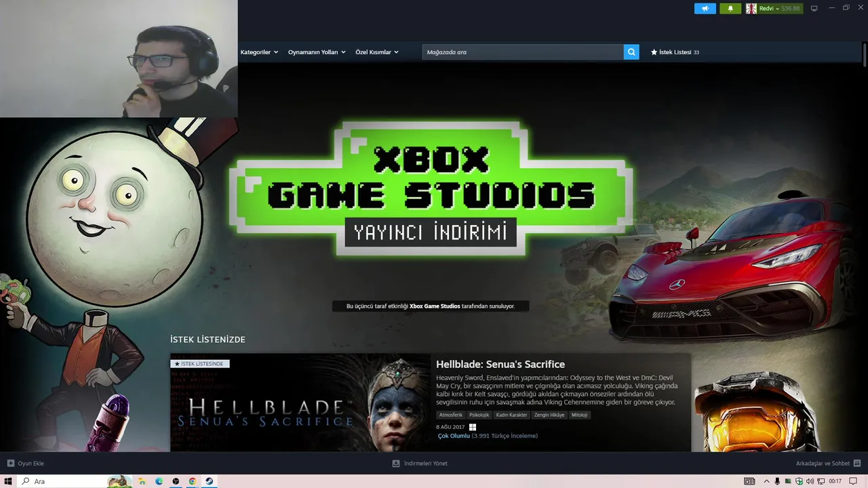Open Arkadaşlar ve Sohbet
Image resolution: width=868 pixels, height=488 pixels.
(x=823, y=464)
